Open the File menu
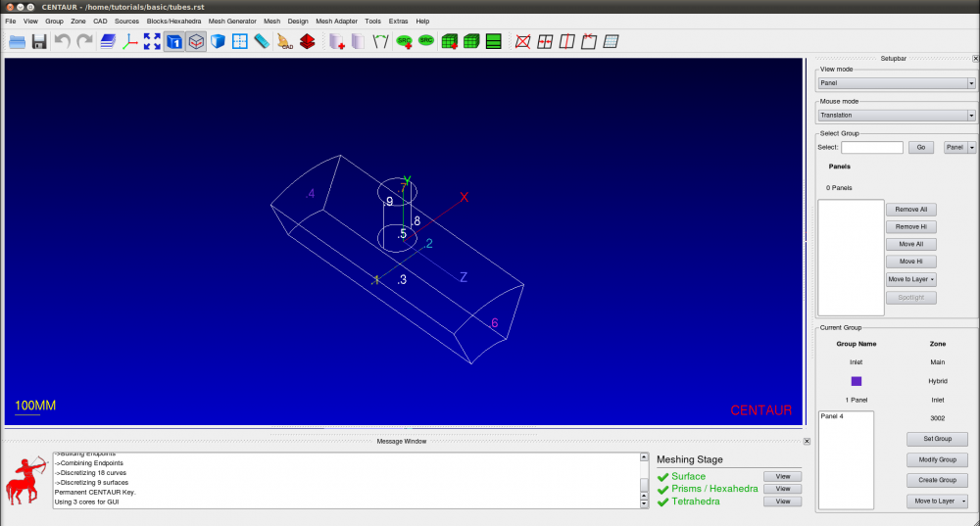Viewport: 980px width, 526px height. pos(11,22)
